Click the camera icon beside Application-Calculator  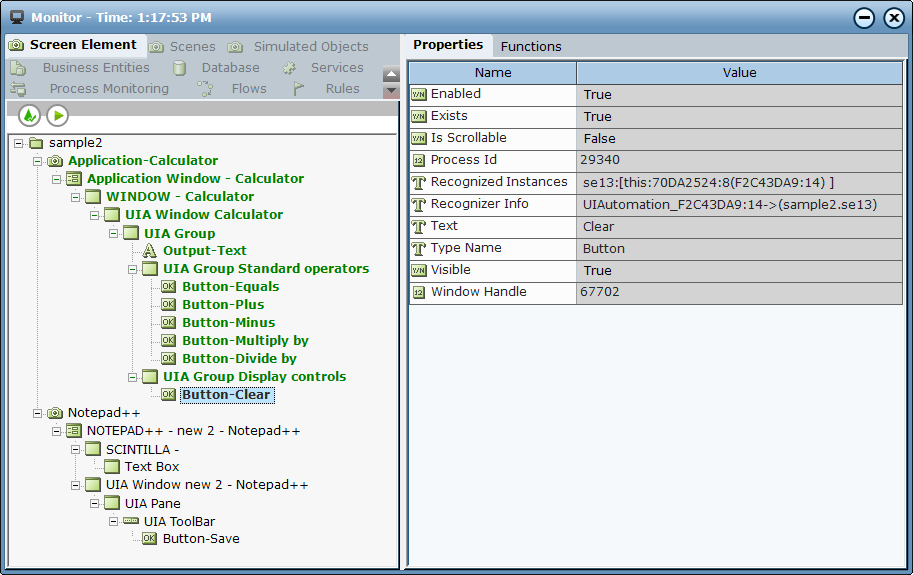55,161
